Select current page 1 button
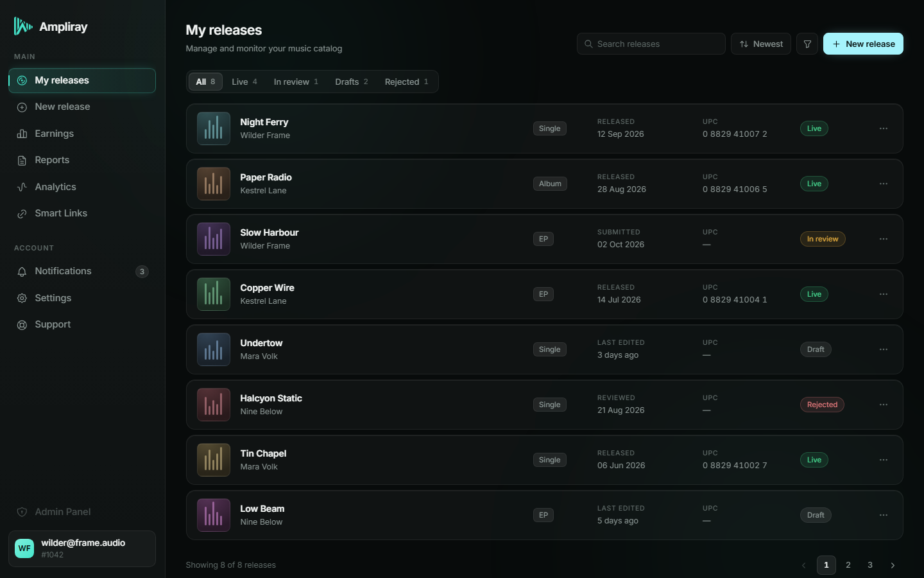 [x=826, y=565]
